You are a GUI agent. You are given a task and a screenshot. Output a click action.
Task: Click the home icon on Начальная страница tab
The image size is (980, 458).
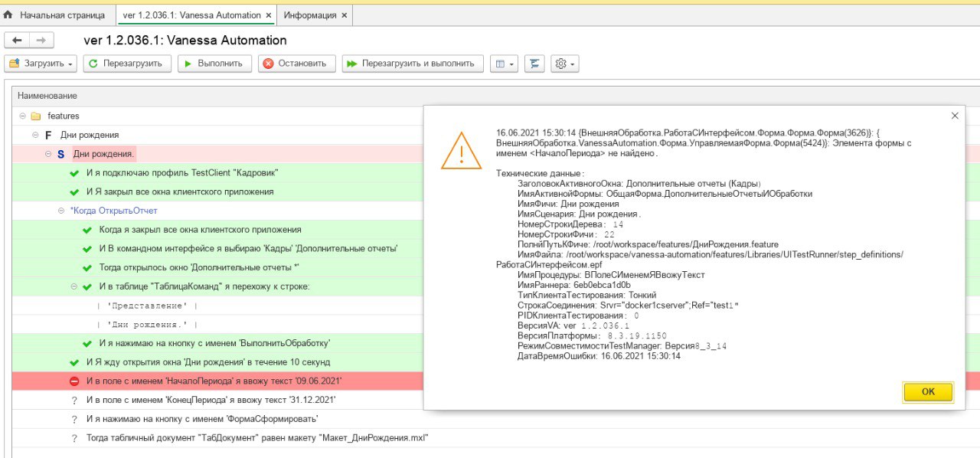coord(8,15)
